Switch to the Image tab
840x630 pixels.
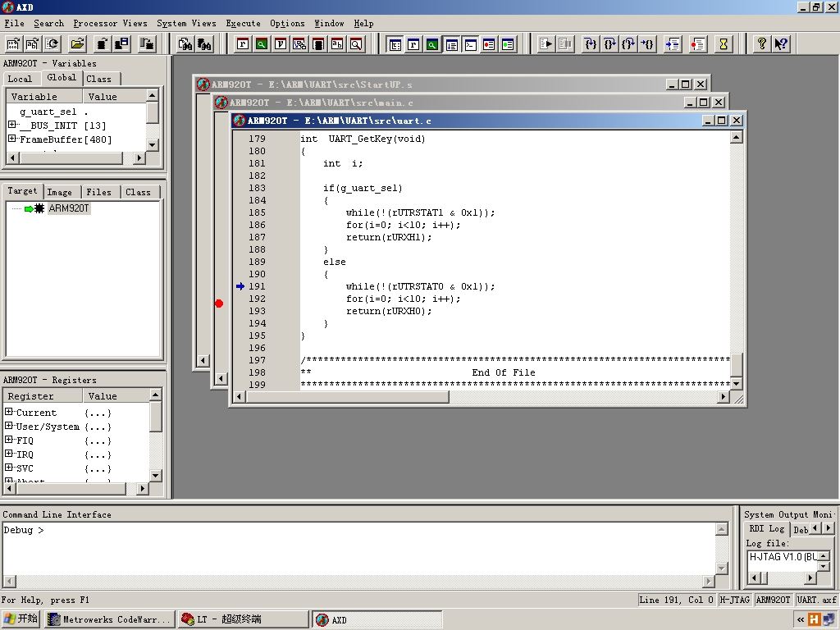pos(59,192)
